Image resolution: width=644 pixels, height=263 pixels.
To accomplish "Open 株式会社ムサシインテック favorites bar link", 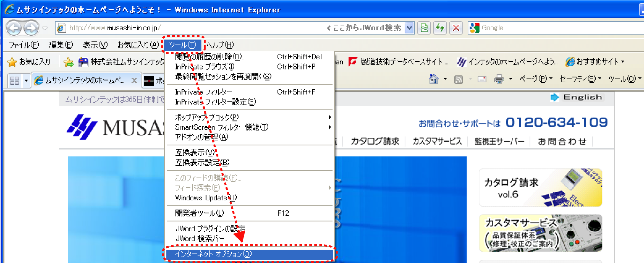I will coord(121,62).
